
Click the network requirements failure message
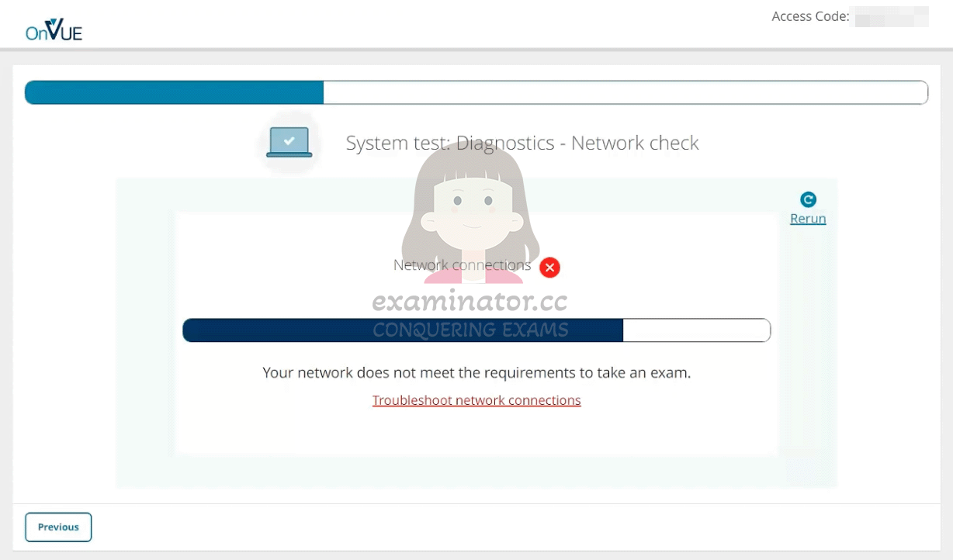coord(476,372)
